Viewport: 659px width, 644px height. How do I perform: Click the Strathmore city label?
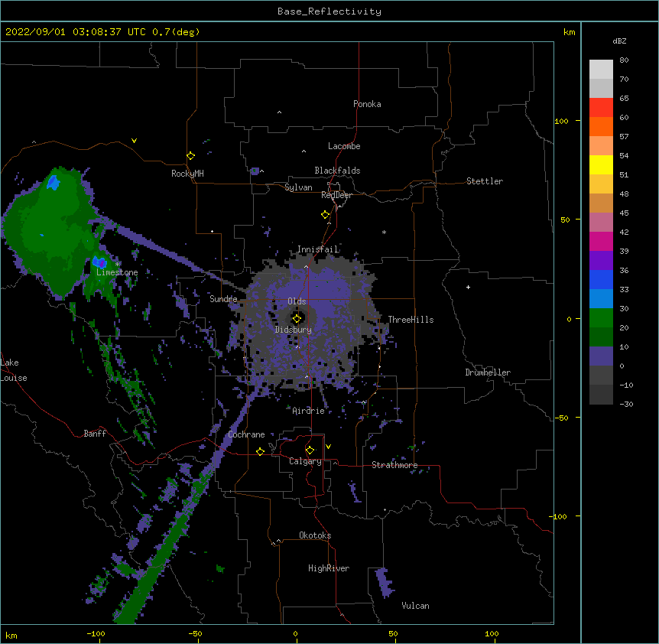(394, 465)
